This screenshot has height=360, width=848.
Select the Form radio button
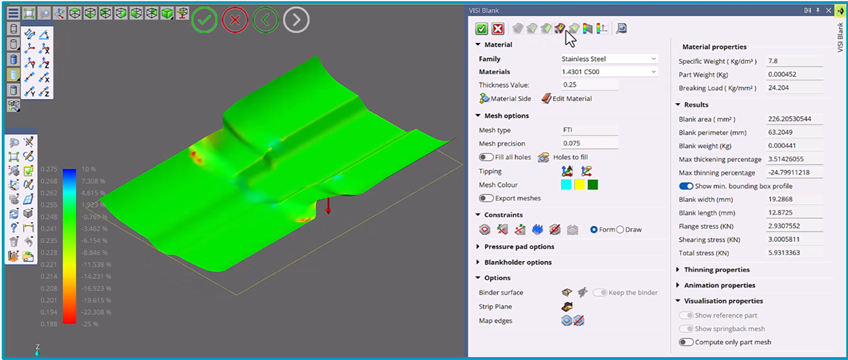click(x=593, y=230)
